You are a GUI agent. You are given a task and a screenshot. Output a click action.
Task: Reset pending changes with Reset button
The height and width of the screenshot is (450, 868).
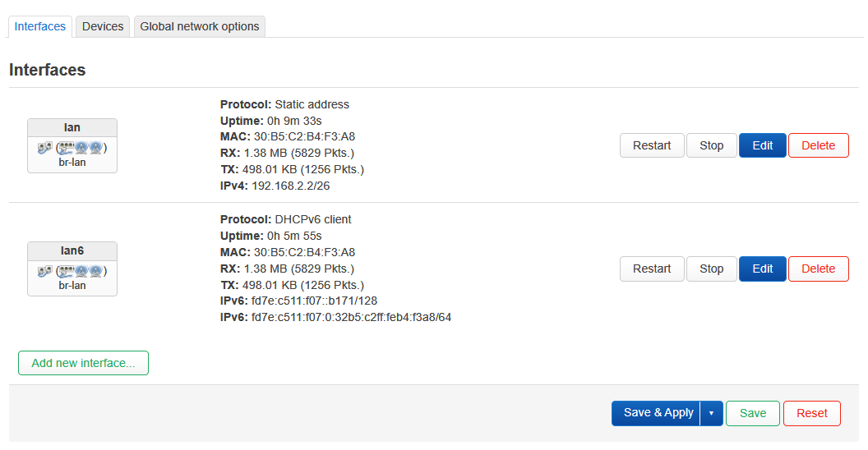(x=811, y=413)
